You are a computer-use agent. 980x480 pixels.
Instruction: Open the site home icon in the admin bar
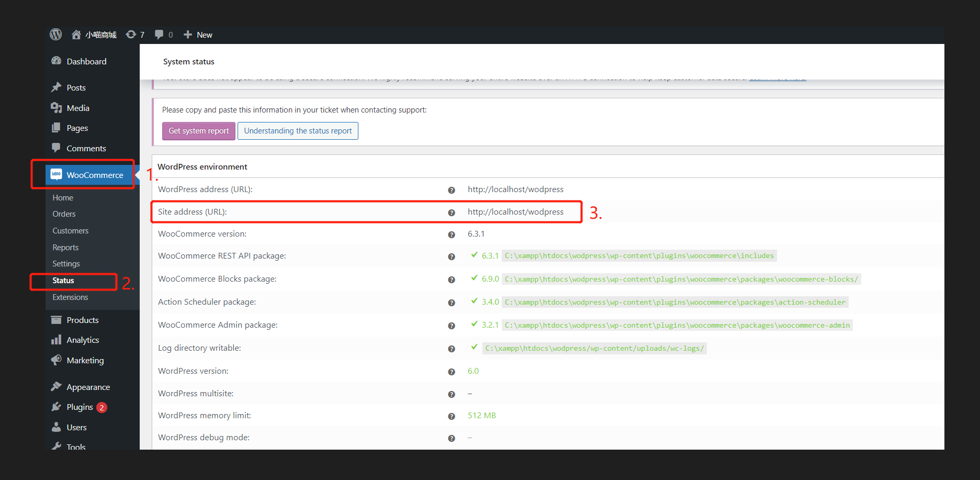pyautogui.click(x=76, y=35)
